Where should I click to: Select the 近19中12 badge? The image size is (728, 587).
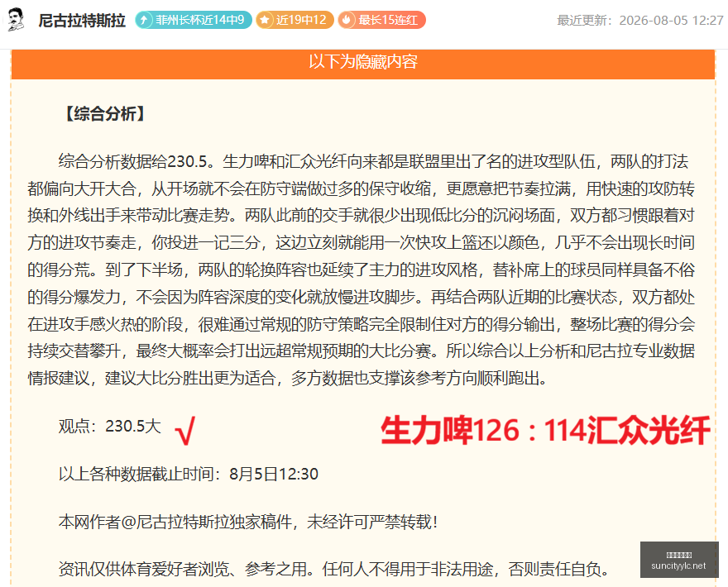pyautogui.click(x=295, y=20)
